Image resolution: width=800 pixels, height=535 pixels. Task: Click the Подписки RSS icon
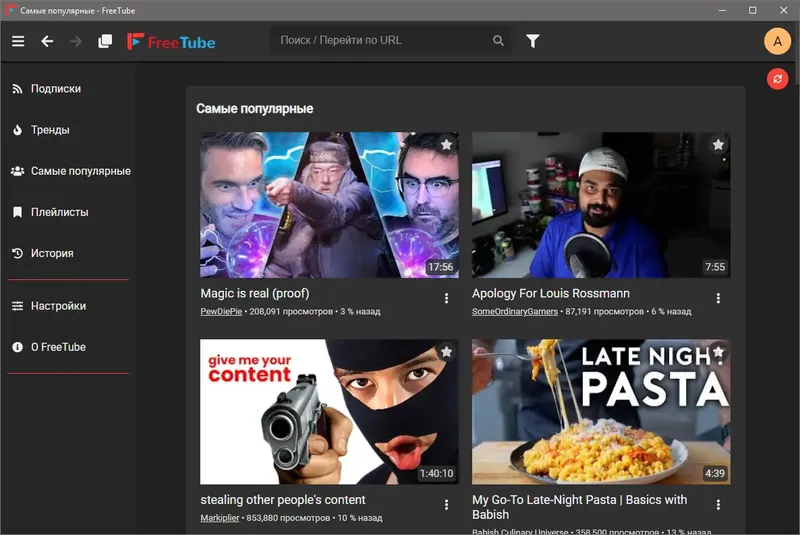[x=17, y=89]
